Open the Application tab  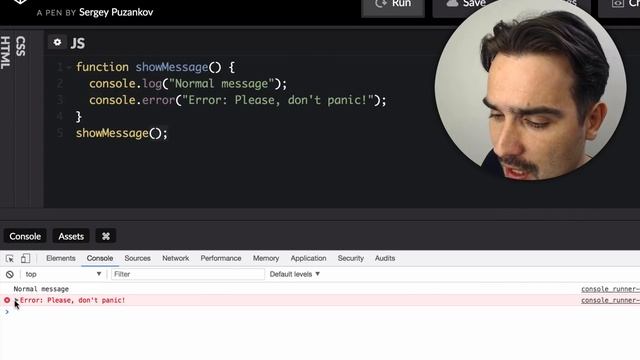(x=308, y=258)
